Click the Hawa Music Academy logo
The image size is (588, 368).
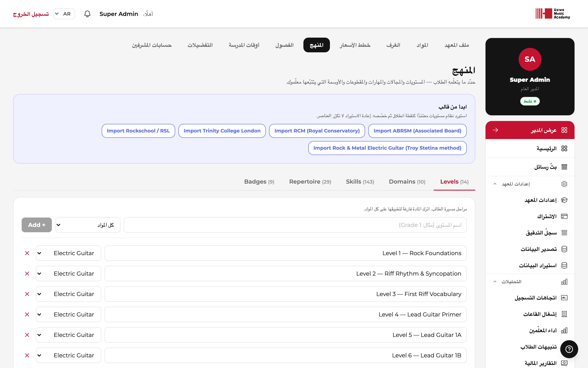pos(552,14)
